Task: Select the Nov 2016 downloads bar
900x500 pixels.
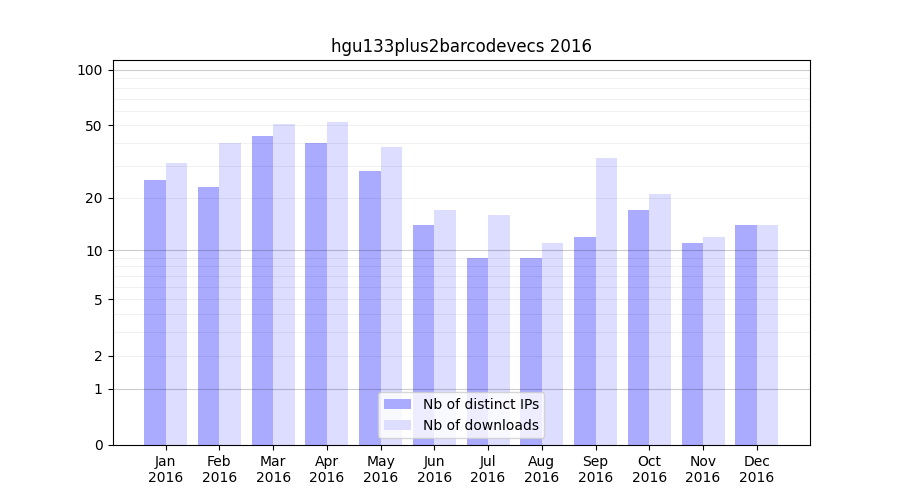Action: click(x=714, y=341)
